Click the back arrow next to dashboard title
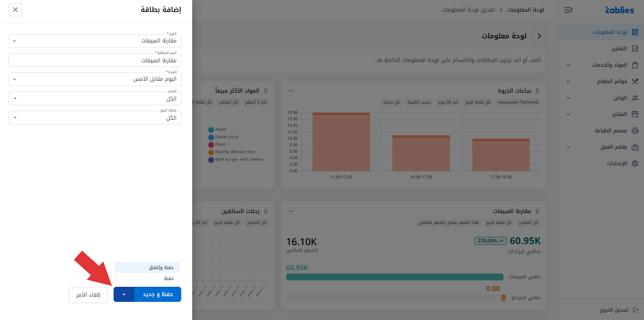Screen dimensions: 644x320 pos(539,36)
